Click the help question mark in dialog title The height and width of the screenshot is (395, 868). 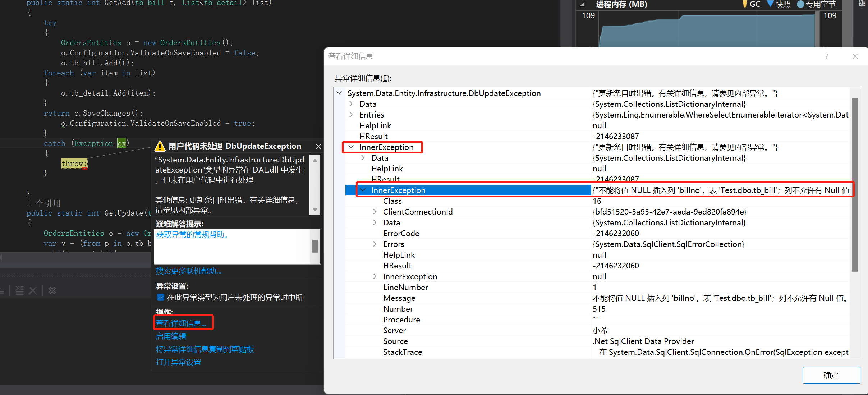[826, 56]
